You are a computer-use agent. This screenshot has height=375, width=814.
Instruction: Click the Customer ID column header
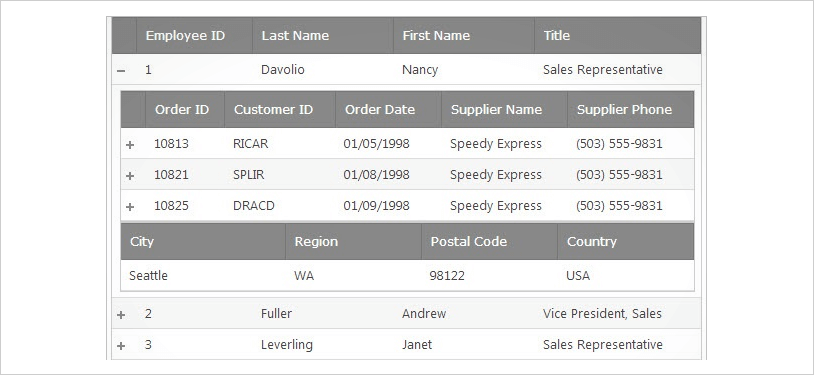(x=280, y=110)
